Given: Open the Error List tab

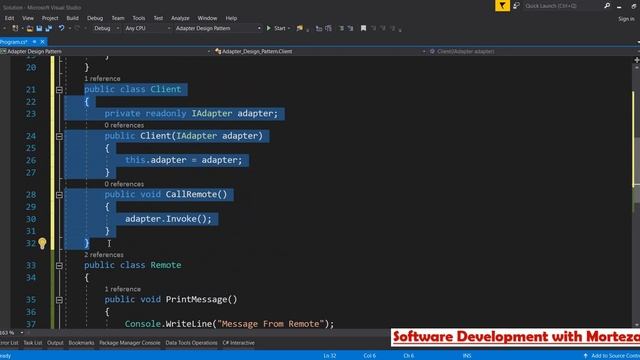Looking at the screenshot, I should click(9, 343).
